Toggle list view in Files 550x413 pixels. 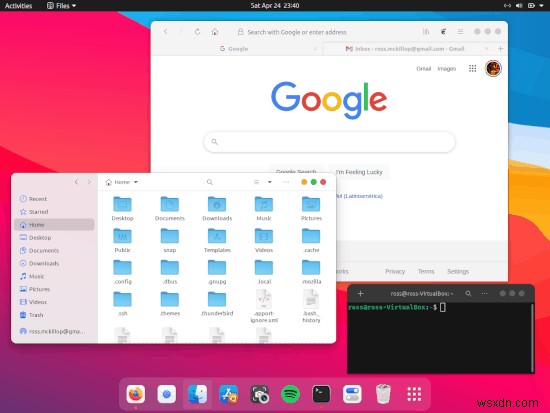coord(256,182)
